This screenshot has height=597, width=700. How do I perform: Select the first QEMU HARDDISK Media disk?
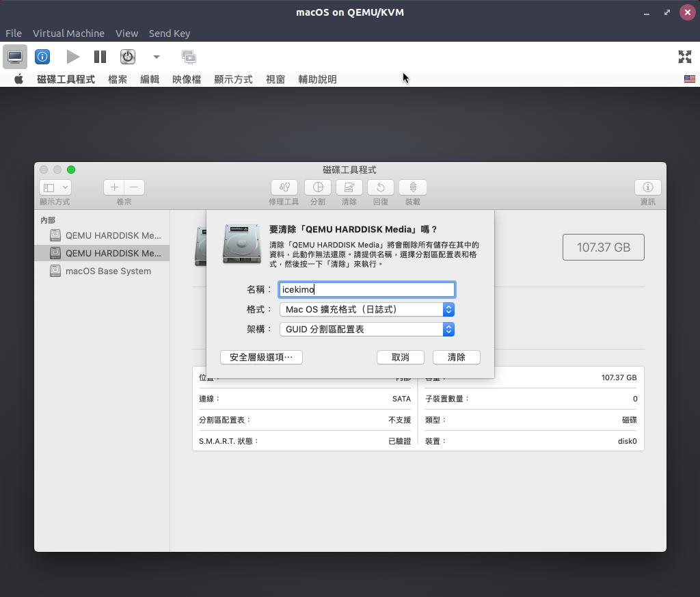103,235
